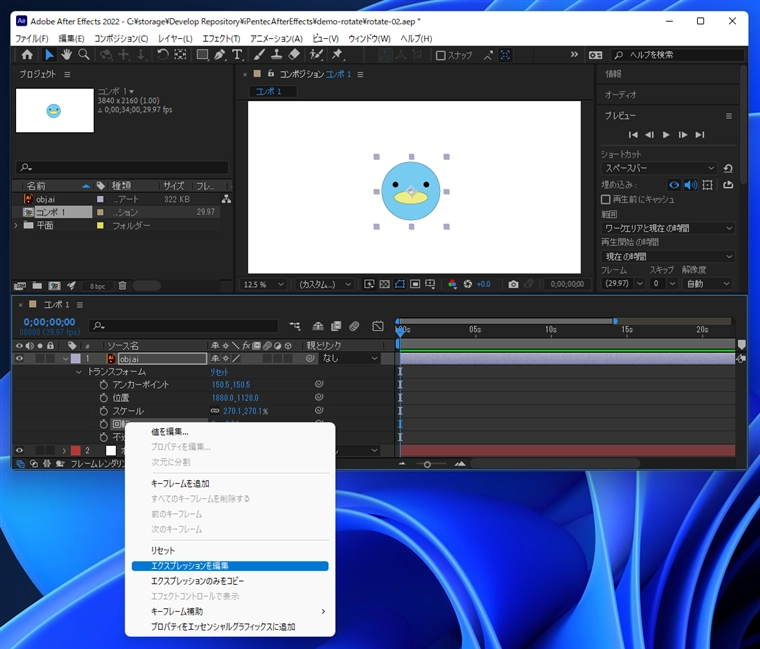Delete selected project item with trash icon

[x=123, y=286]
